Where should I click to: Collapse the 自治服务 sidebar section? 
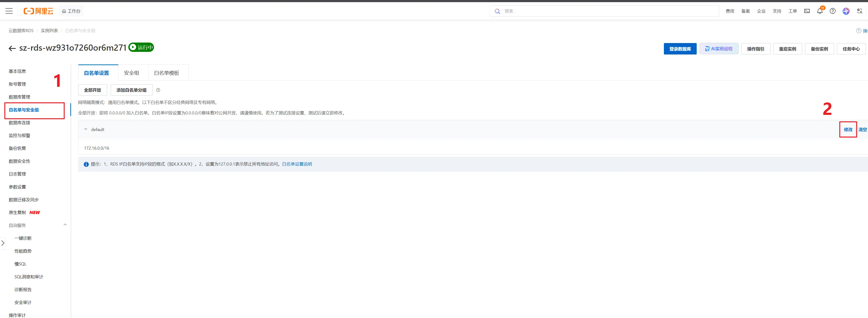point(65,225)
